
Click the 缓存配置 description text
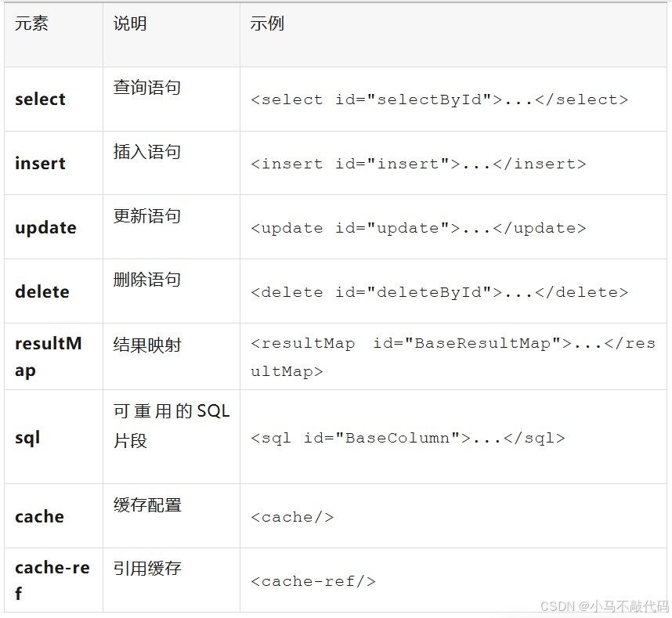click(147, 505)
